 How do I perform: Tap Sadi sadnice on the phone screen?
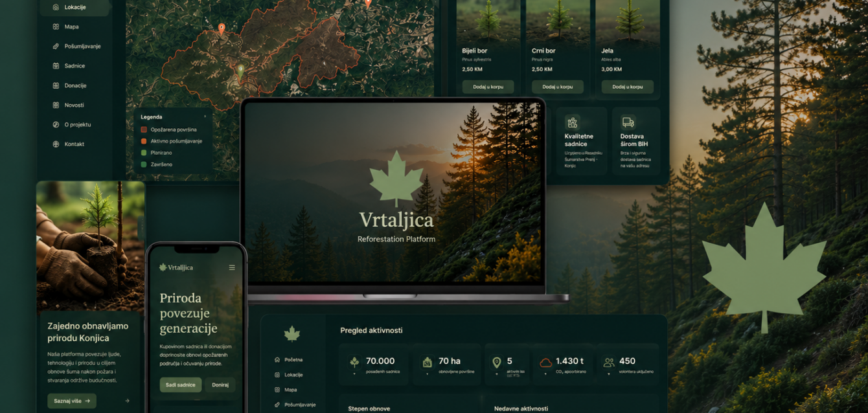pyautogui.click(x=181, y=385)
